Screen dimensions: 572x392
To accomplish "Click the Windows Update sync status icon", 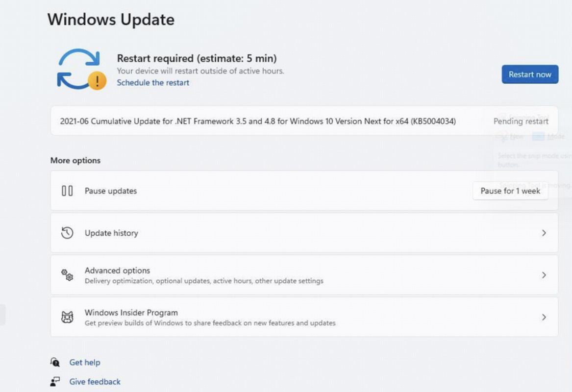I will pos(78,68).
